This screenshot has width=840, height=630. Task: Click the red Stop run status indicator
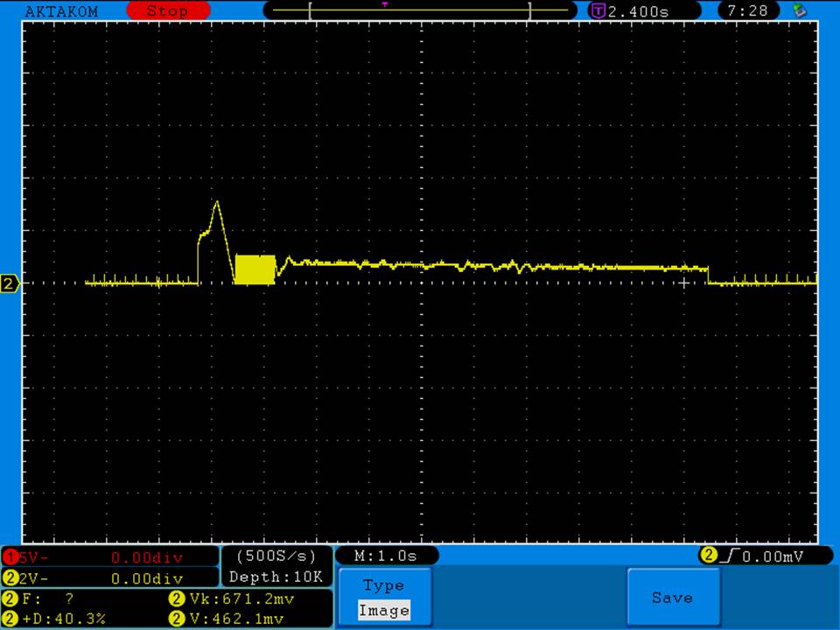point(168,10)
